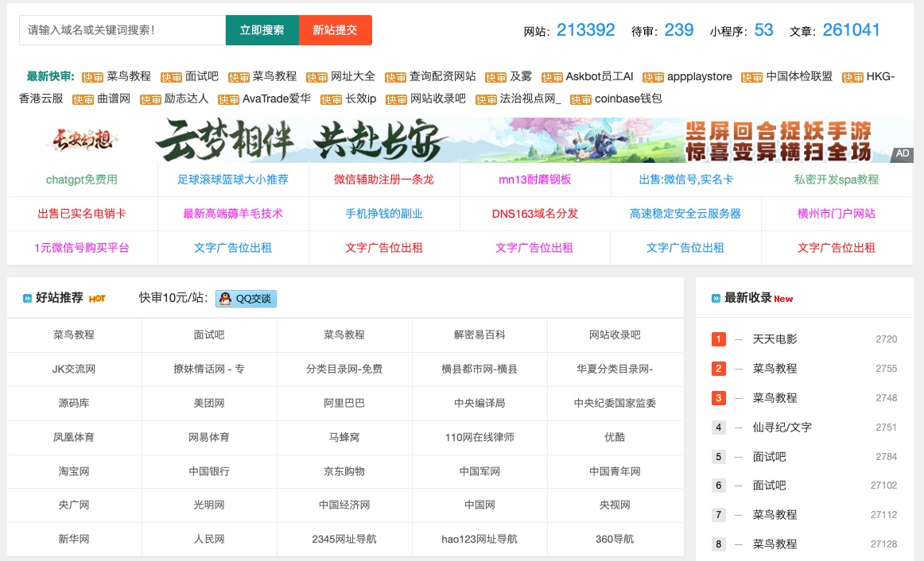924x561 pixels.
Task: Click the 快审 badge before Askbot员工AI
Action: tap(552, 78)
